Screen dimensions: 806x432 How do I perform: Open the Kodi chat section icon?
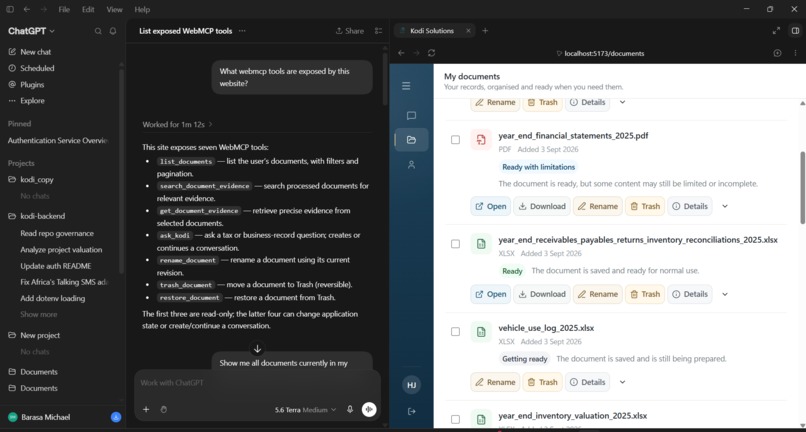point(411,116)
